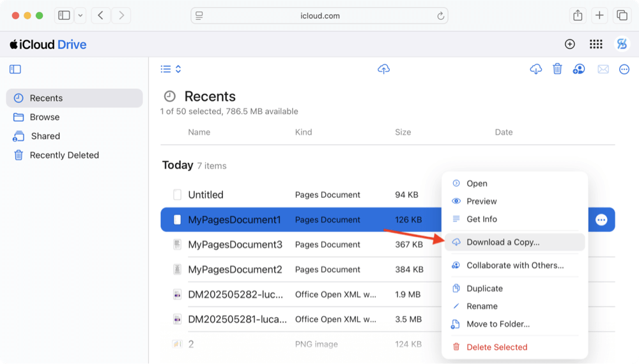Open the iCloud apps grid launcher
Image resolution: width=639 pixels, height=364 pixels.
[x=596, y=44]
